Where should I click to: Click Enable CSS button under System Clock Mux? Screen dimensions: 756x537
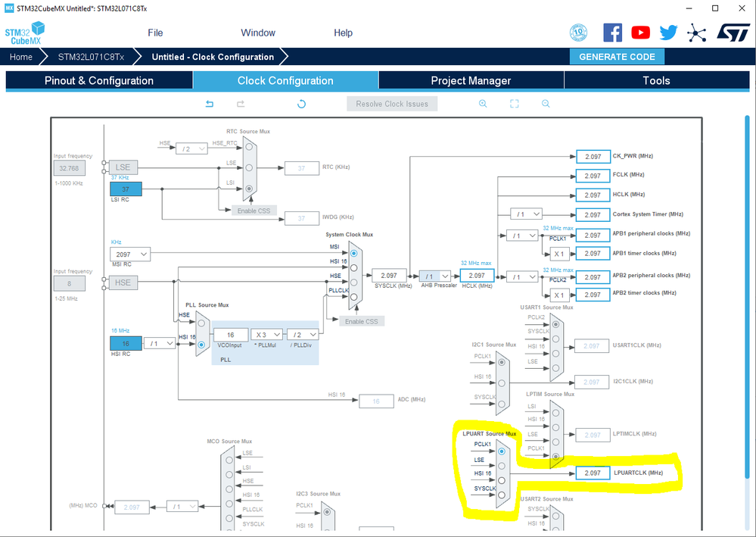click(362, 321)
